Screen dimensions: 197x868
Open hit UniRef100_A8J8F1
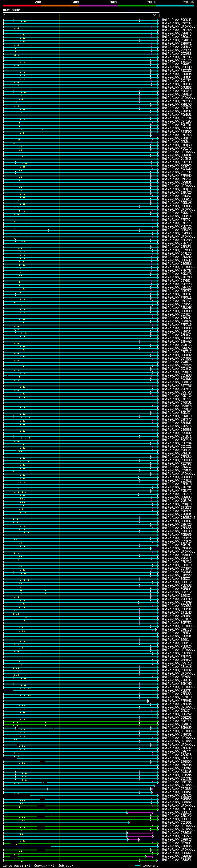(176, 860)
